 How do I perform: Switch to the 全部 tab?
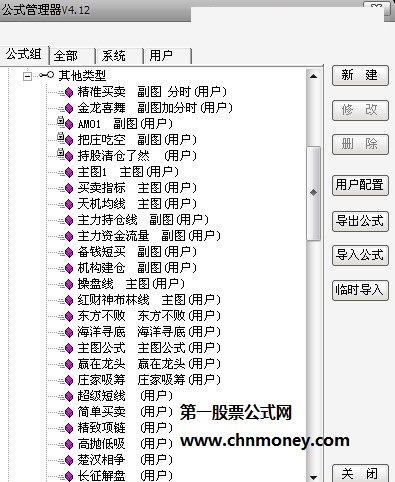73,56
